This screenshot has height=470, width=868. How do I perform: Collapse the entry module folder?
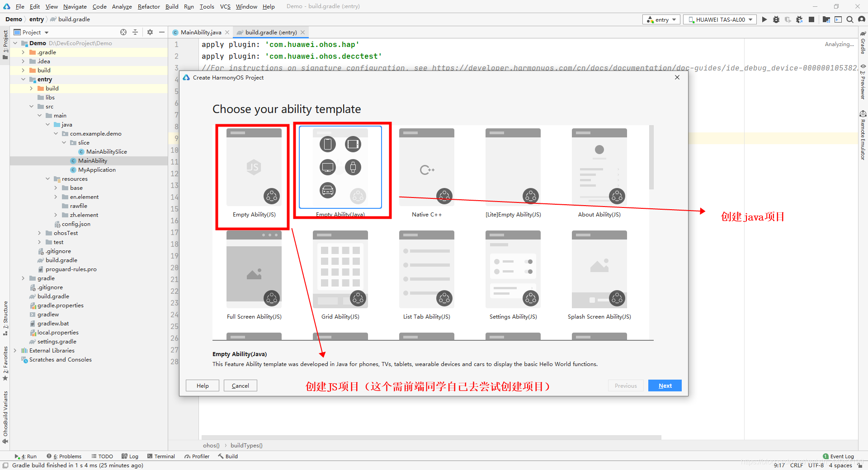tap(24, 80)
